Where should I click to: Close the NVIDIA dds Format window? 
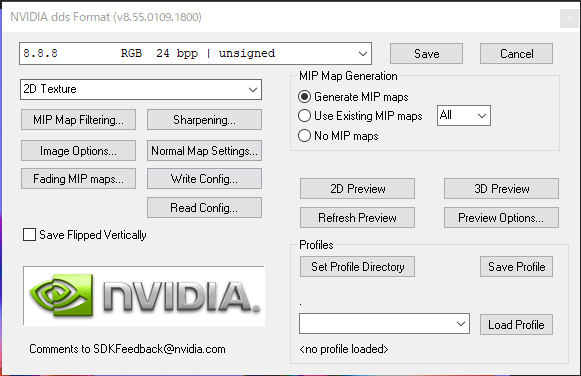[569, 18]
